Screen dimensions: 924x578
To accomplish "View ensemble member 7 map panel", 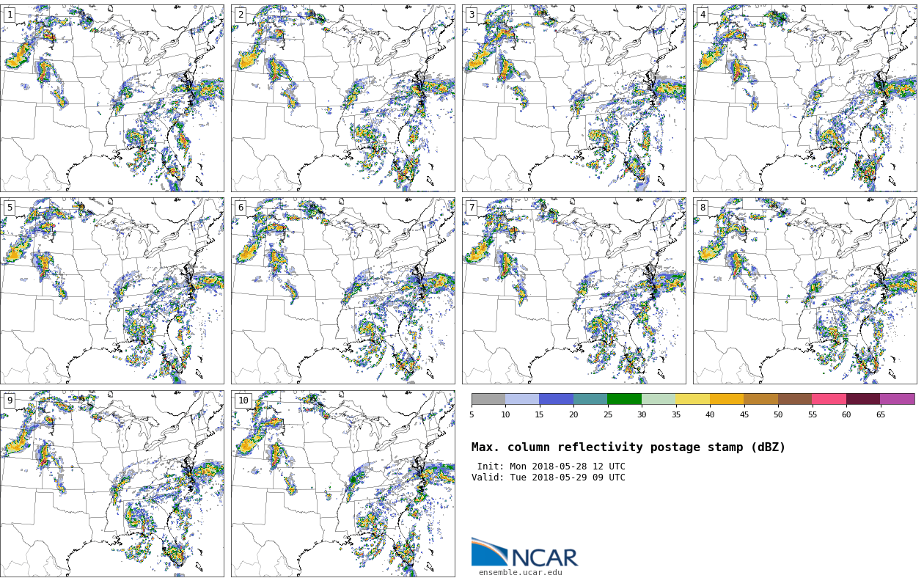I will tap(573, 290).
